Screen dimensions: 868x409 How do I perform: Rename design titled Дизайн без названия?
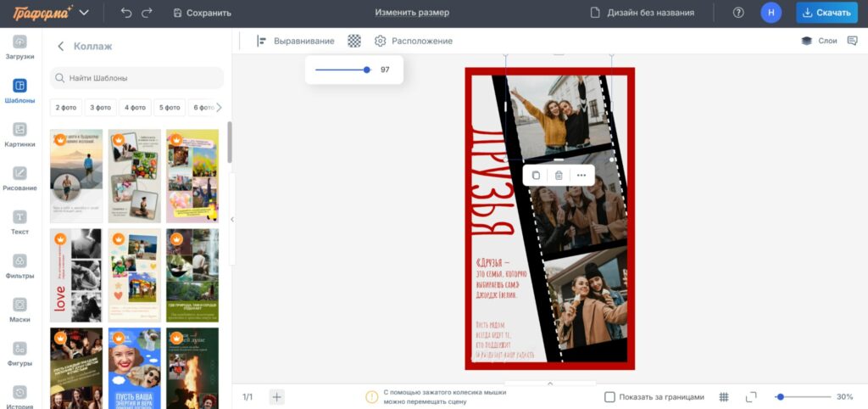coord(650,12)
